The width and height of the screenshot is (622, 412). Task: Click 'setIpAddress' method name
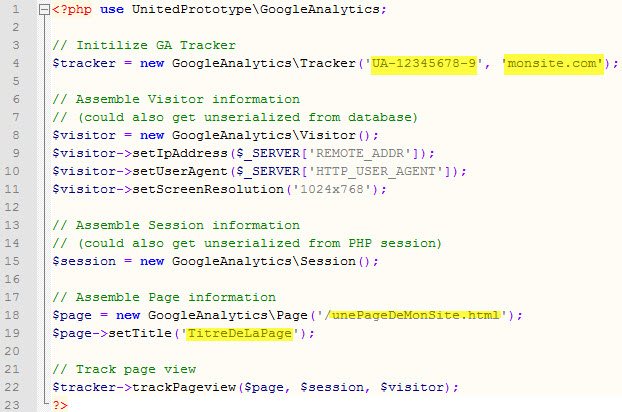180,153
